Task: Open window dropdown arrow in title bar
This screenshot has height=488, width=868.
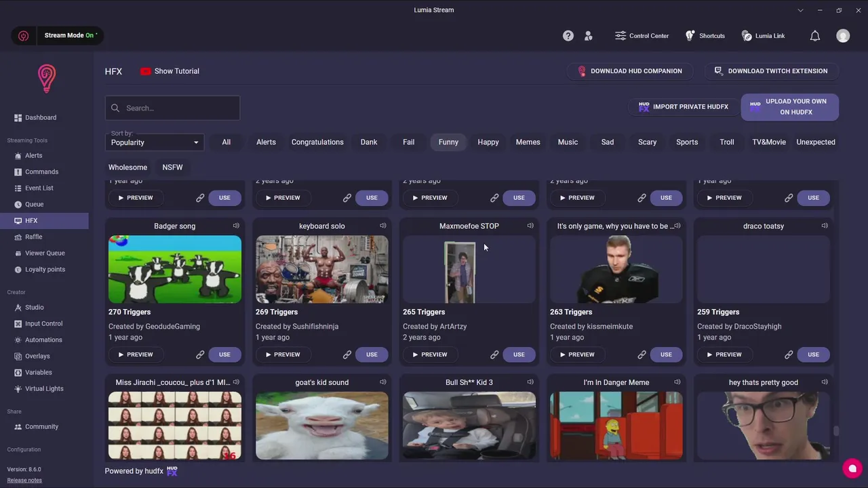Action: 800,10
